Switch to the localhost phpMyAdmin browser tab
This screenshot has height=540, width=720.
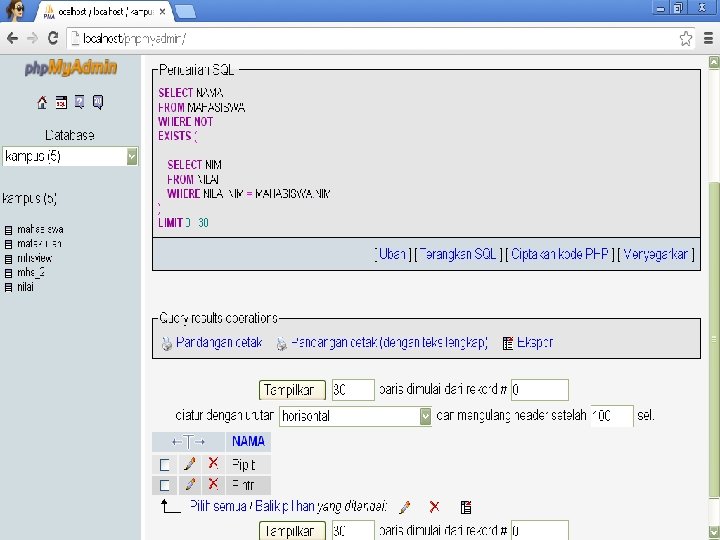click(104, 12)
